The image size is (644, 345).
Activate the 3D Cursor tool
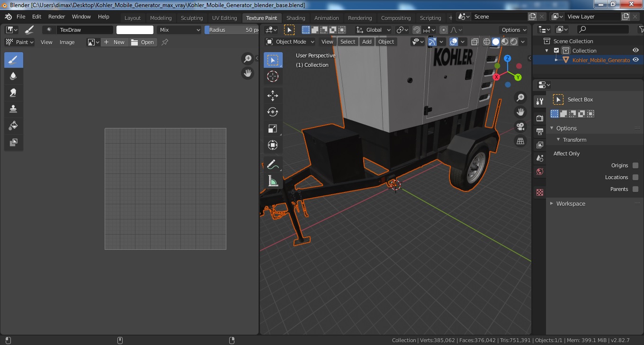[x=273, y=76]
